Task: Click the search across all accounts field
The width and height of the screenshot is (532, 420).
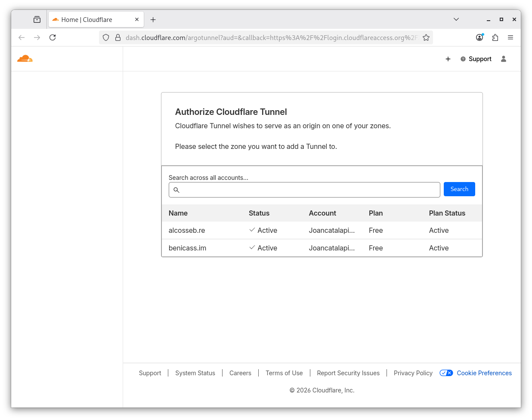Action: click(308, 190)
